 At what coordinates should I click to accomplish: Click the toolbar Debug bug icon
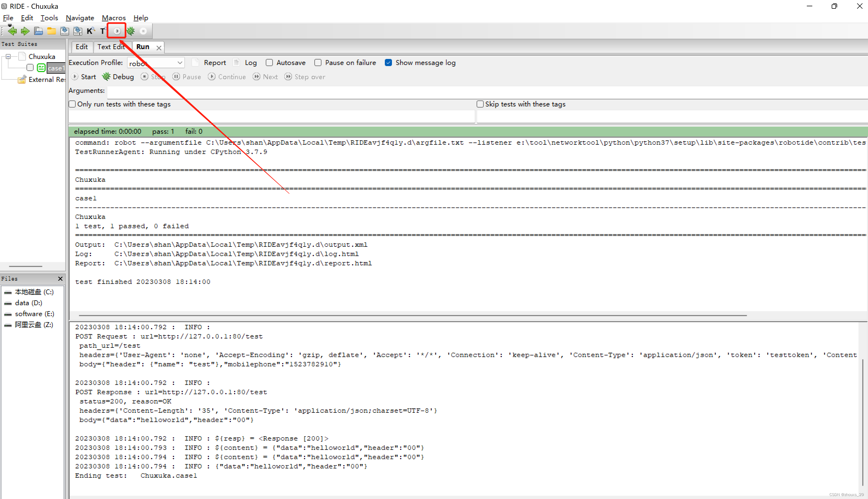tap(131, 31)
